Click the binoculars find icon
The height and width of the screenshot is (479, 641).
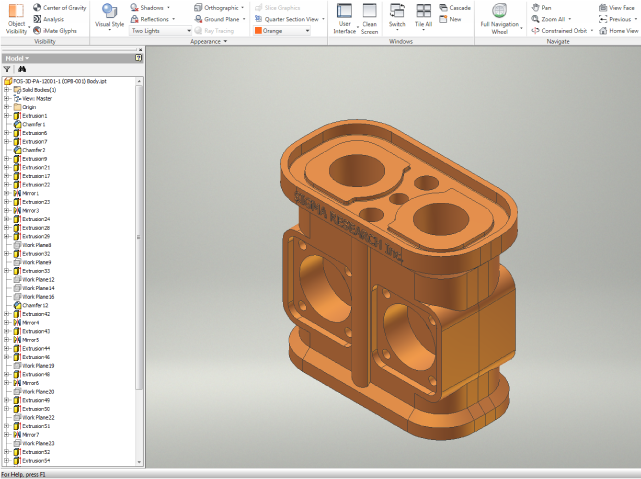[22, 69]
